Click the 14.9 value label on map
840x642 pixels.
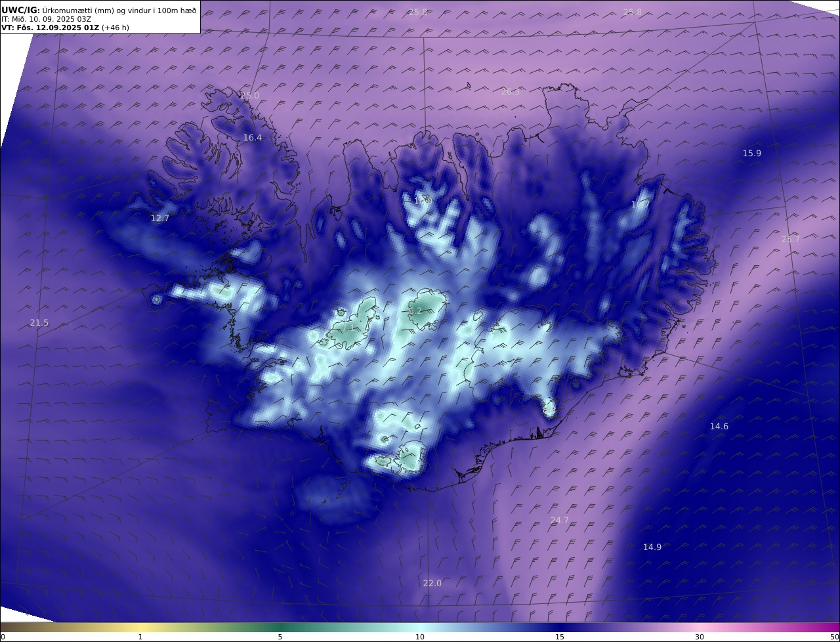(x=652, y=547)
